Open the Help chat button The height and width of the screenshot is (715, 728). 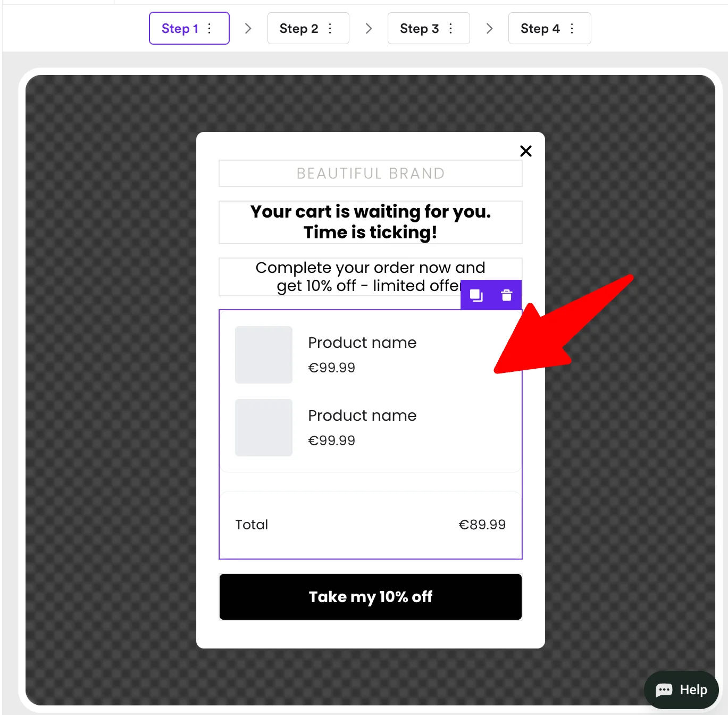coord(681,690)
